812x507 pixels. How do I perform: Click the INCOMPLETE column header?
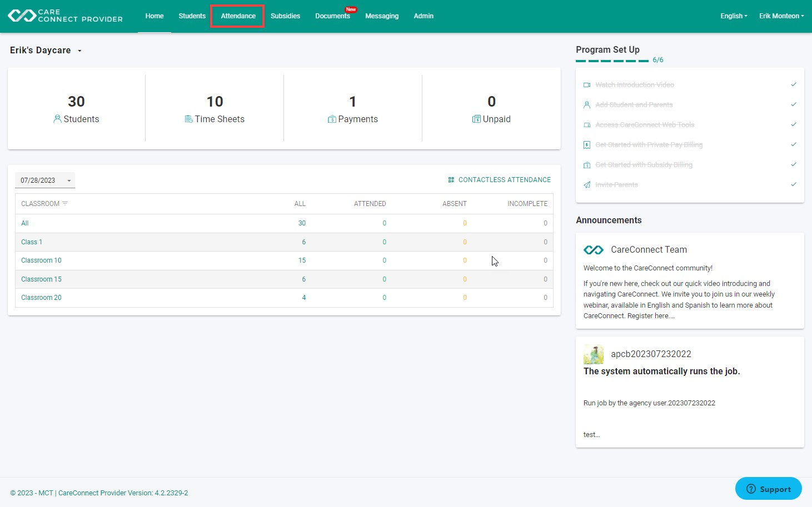pos(527,204)
